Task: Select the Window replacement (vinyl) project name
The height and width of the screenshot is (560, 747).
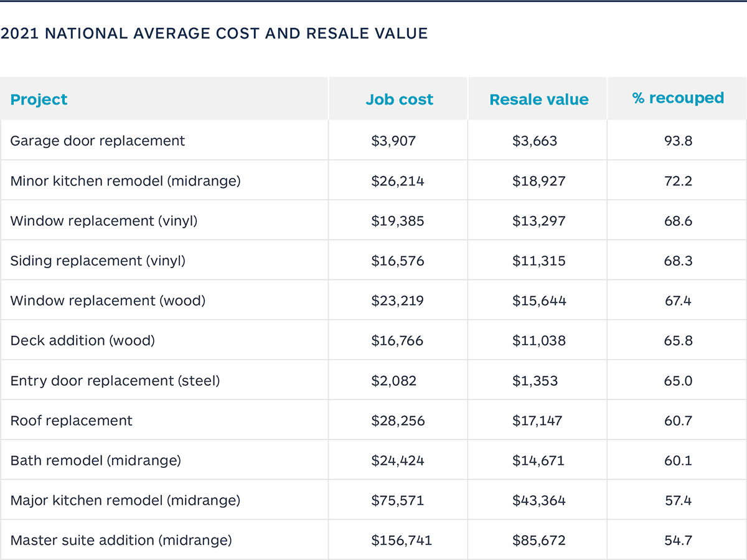Action: tap(103, 221)
